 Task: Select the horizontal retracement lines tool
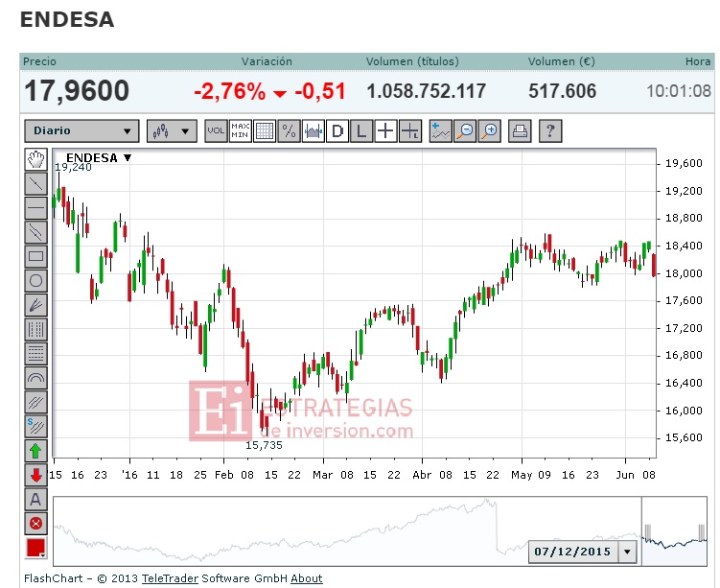coord(35,354)
